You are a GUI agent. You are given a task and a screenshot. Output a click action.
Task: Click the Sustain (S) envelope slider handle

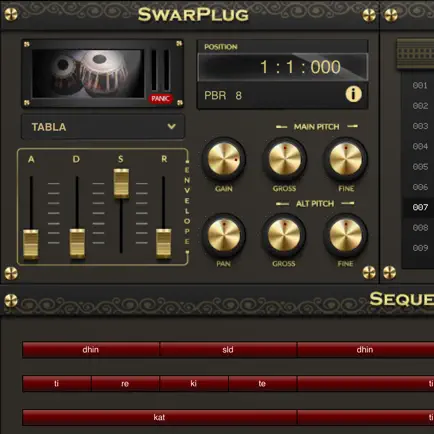pos(121,184)
